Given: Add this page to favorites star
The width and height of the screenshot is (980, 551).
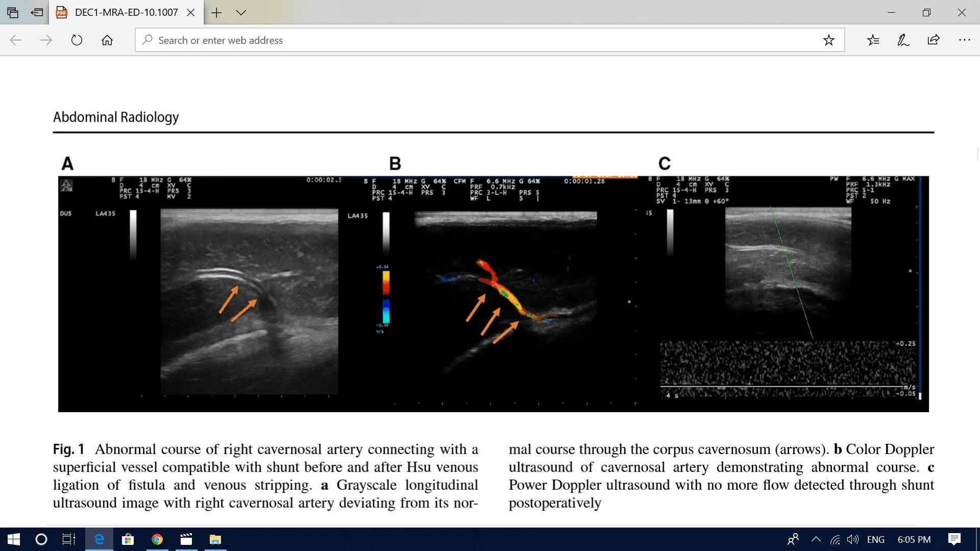Looking at the screenshot, I should pyautogui.click(x=829, y=40).
